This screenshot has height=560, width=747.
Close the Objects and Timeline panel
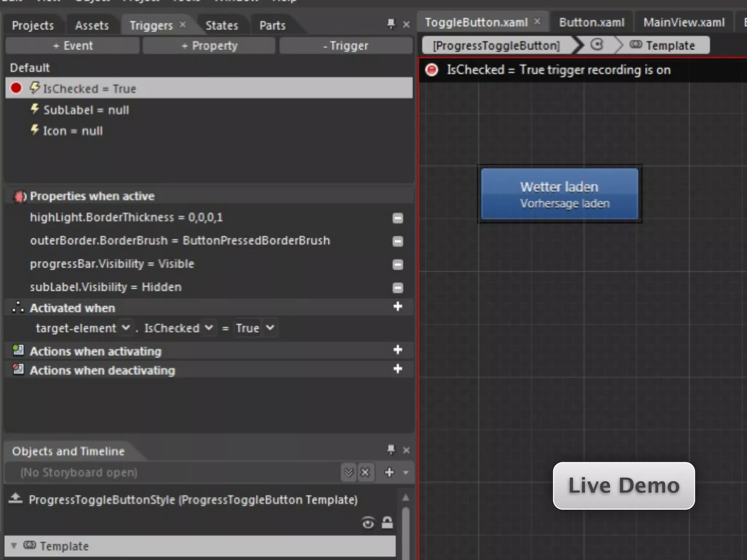pos(406,451)
